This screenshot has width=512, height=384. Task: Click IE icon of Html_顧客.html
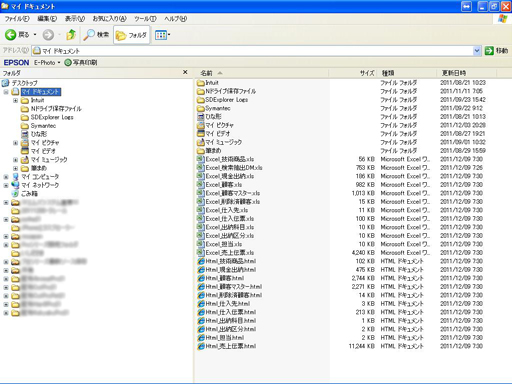click(x=201, y=278)
